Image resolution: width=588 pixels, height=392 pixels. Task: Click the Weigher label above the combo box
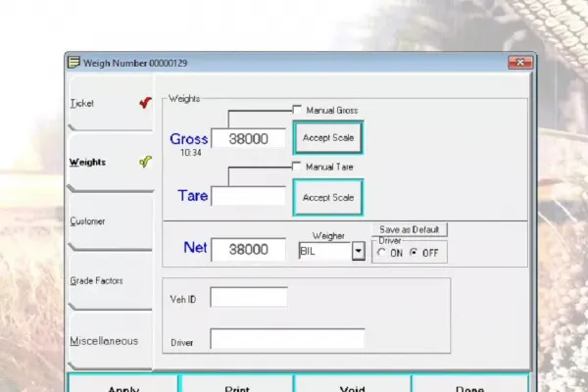328,236
